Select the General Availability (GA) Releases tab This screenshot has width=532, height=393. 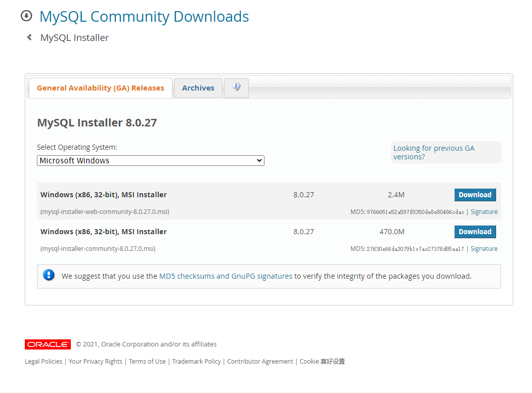coord(101,88)
